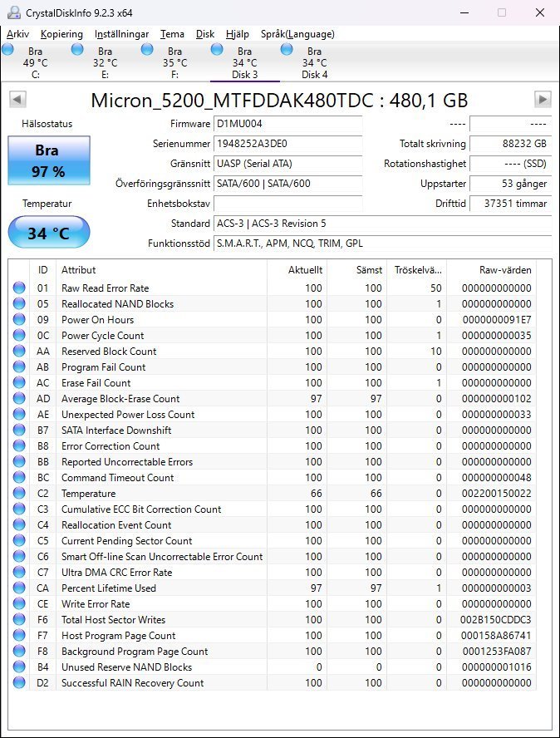Viewport: 560px width, 738px height.
Task: Open the Arkiv menu
Action: coord(17,34)
